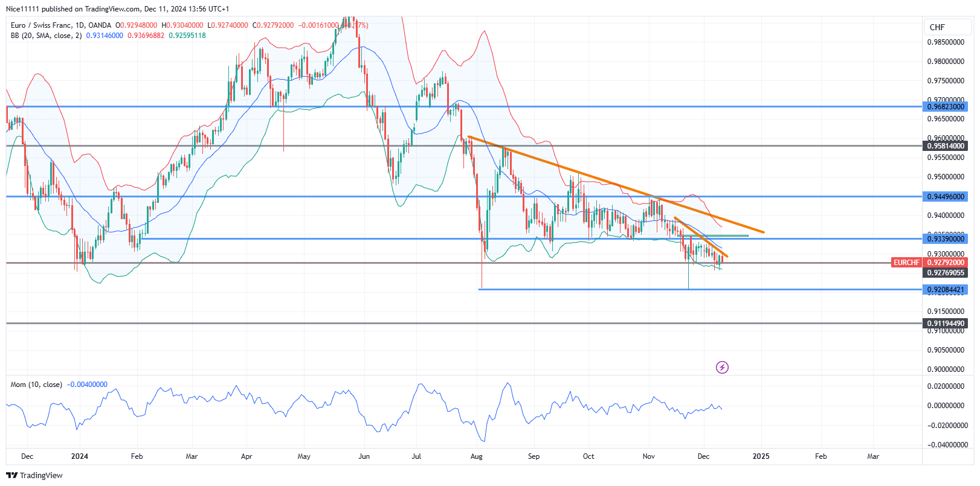980x486 pixels.
Task: Click the Mom (10, close) indicator legend
Action: pyautogui.click(x=36, y=385)
